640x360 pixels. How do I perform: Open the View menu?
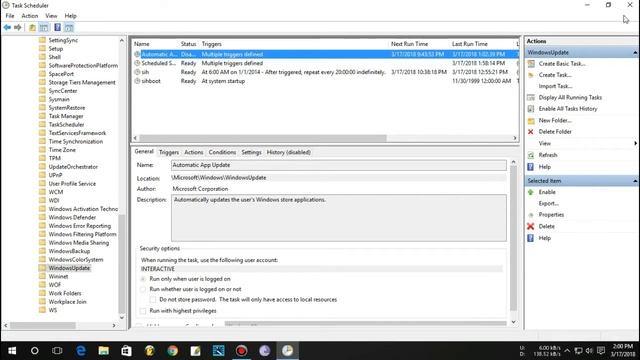tap(51, 16)
